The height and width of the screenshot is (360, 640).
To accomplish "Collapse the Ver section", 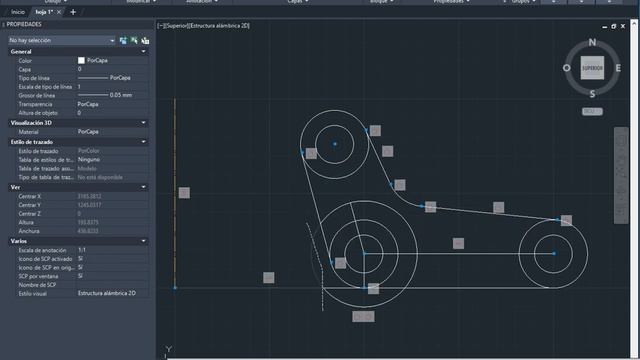I will tap(143, 187).
